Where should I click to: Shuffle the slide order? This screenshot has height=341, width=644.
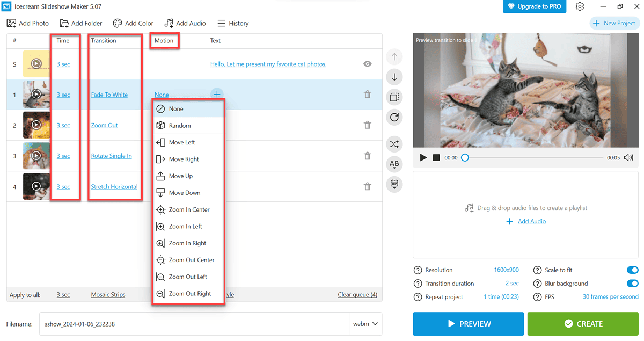(394, 144)
